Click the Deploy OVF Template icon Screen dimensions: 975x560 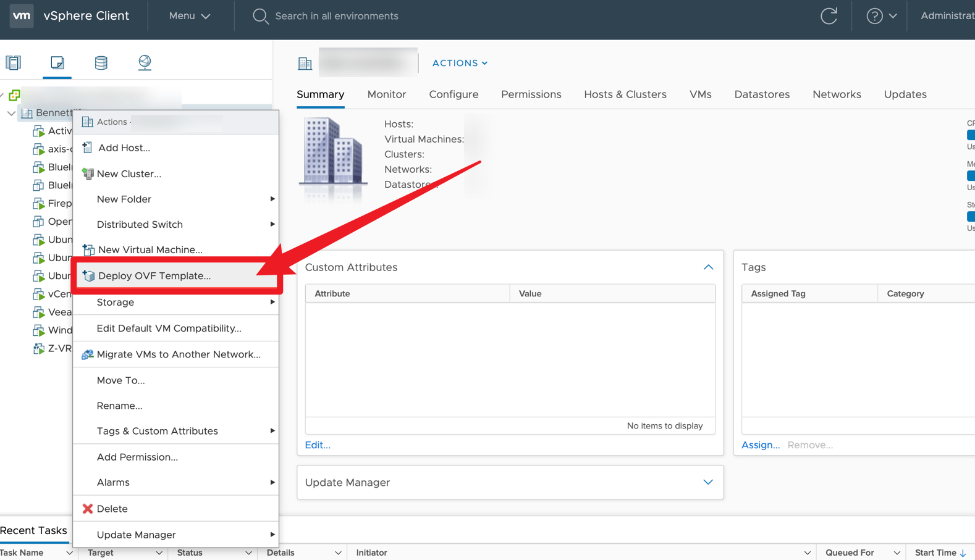[x=88, y=276]
